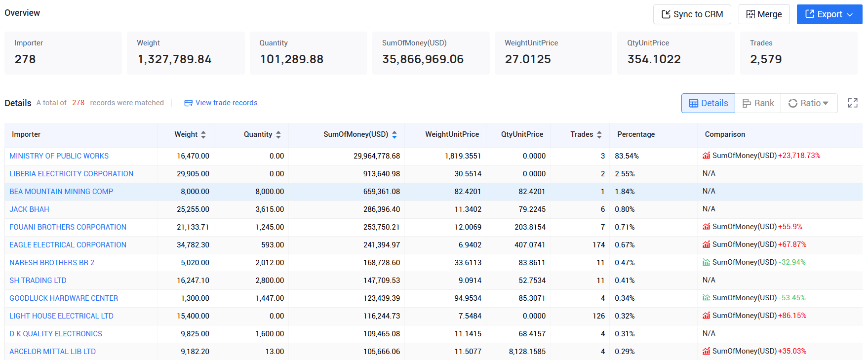Open FOUANI BROTHERS CORPORATION importer
Image resolution: width=868 pixels, height=360 pixels.
68,227
